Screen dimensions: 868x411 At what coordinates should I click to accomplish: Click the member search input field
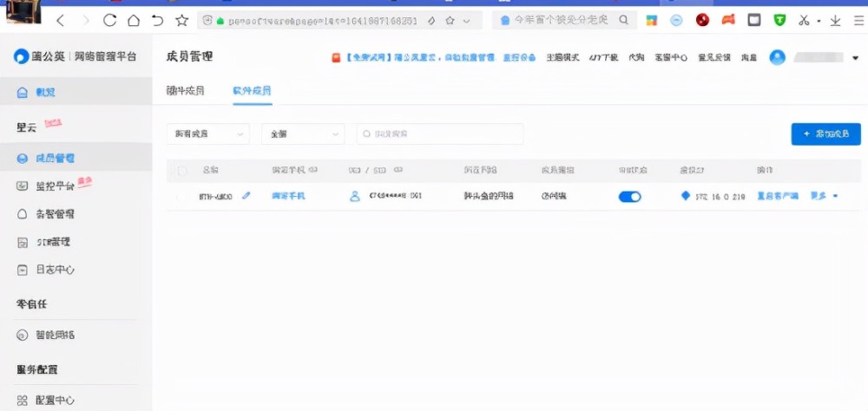click(x=440, y=134)
